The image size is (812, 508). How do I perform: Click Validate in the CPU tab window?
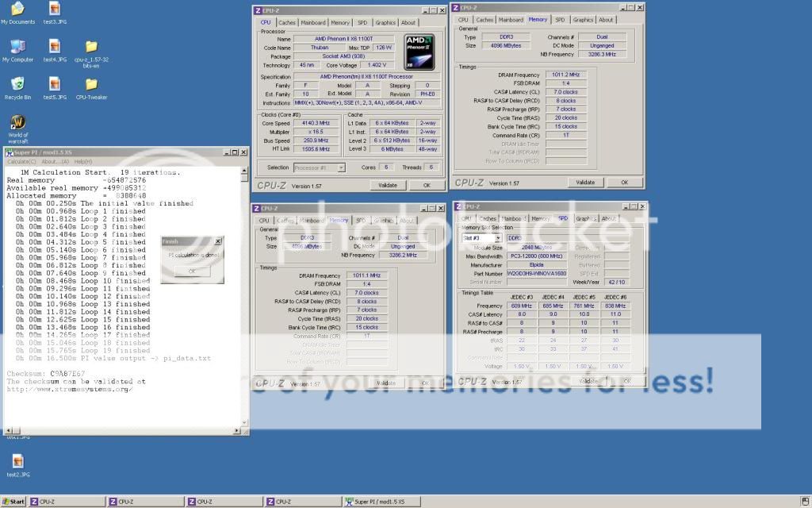click(x=387, y=185)
